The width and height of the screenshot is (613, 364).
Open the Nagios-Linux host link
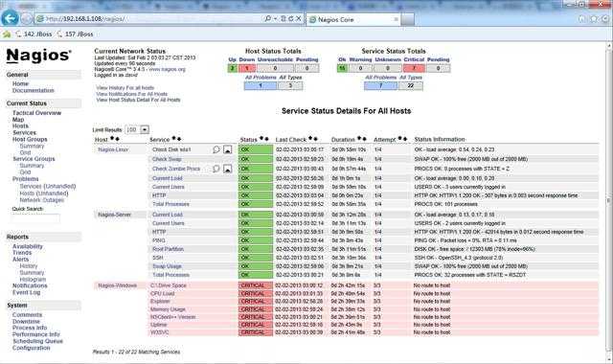point(113,149)
